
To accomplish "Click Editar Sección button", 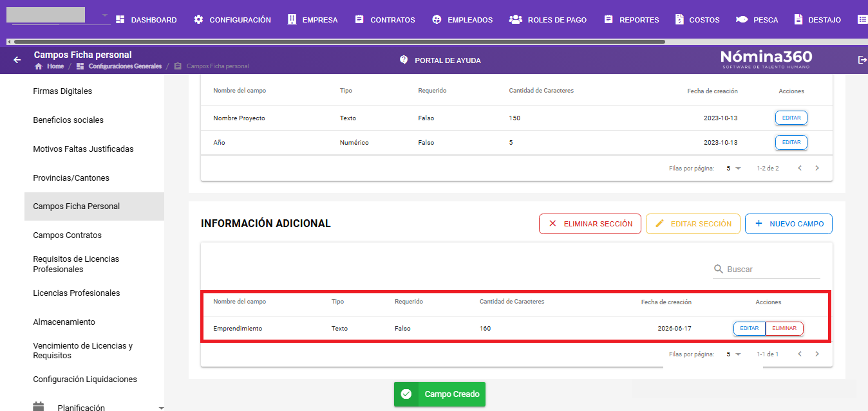I will 693,224.
